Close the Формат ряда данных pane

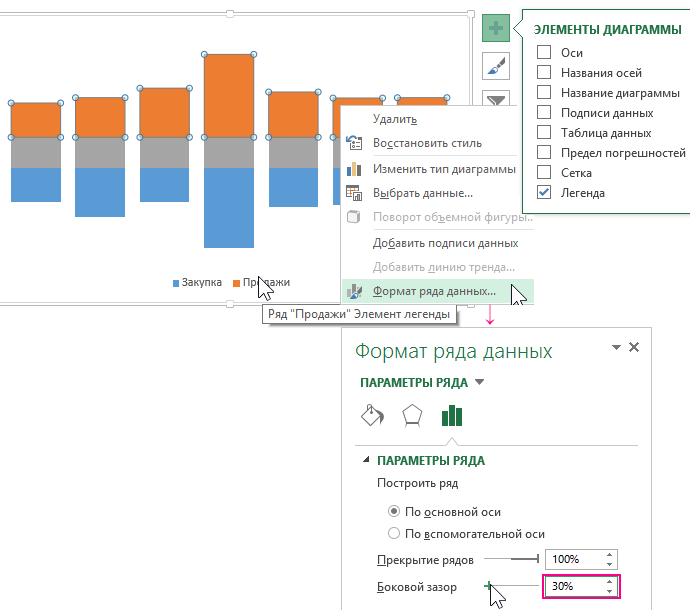[x=634, y=348]
